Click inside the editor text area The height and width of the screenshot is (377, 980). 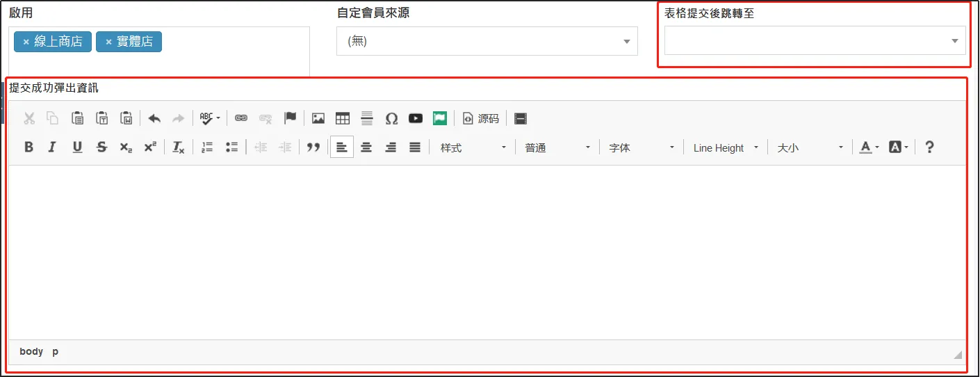487,250
